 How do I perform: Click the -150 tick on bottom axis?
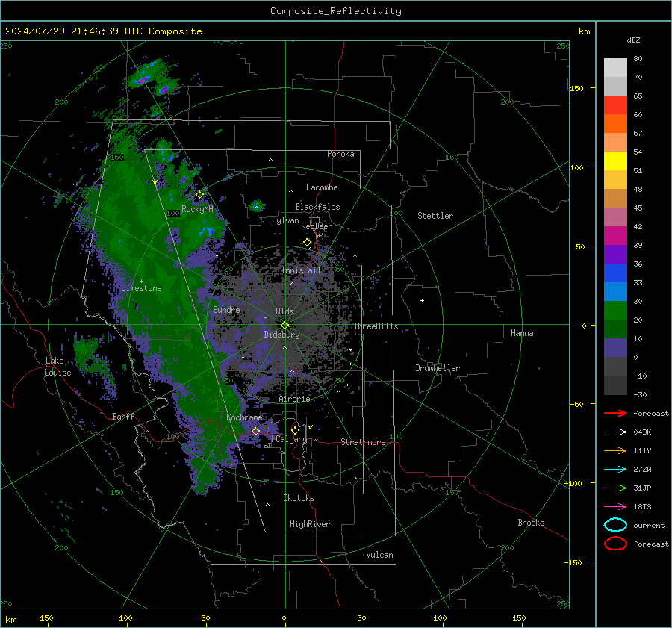(44, 618)
